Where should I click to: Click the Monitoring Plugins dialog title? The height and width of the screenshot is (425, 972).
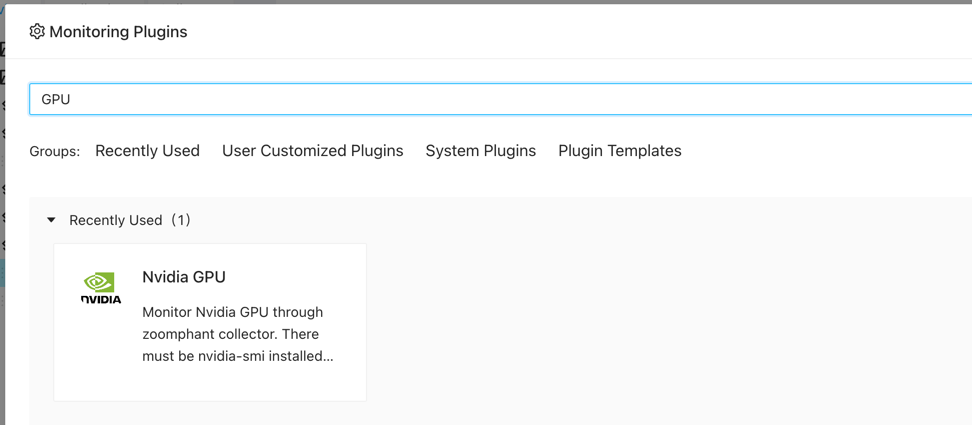click(x=118, y=32)
